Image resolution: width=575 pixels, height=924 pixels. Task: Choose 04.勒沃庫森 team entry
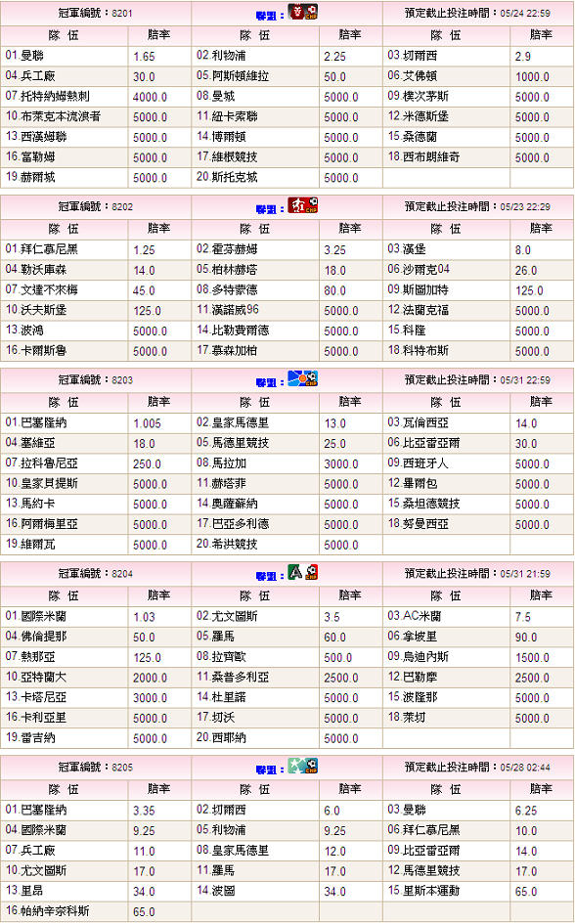click(36, 269)
